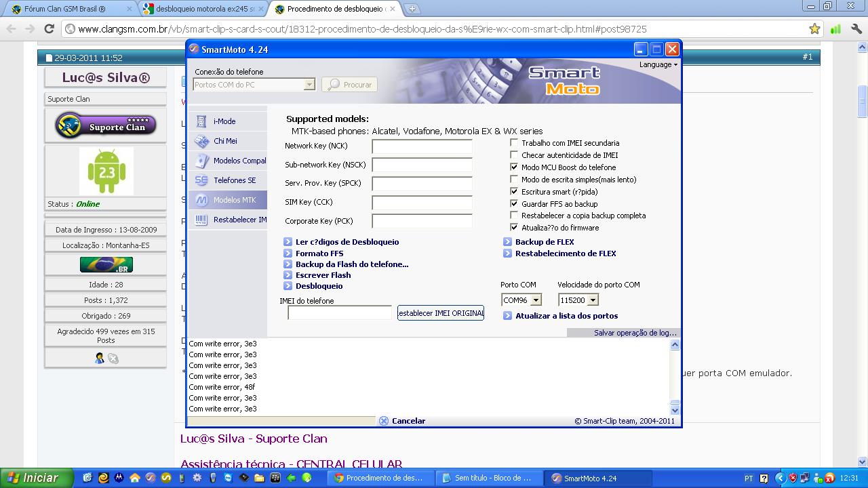Click the arrow icon beside Restabelecimento de FLEX
This screenshot has height=488, width=868.
[x=508, y=253]
